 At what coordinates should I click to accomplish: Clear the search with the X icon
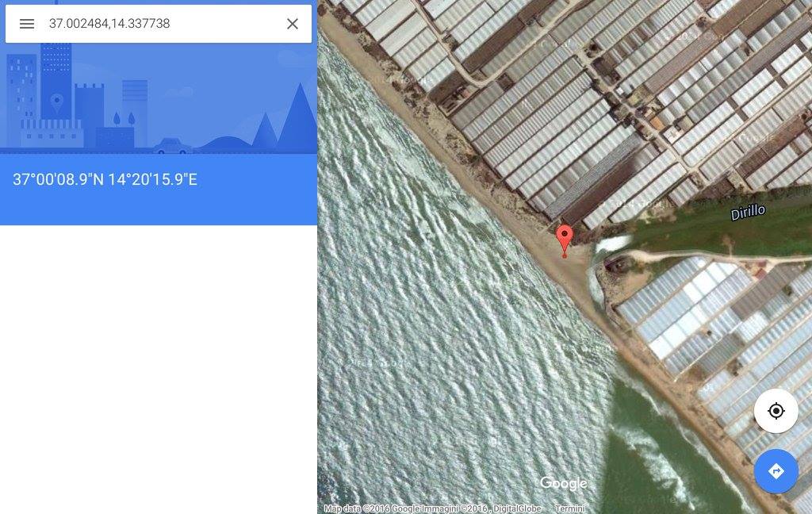(x=293, y=24)
